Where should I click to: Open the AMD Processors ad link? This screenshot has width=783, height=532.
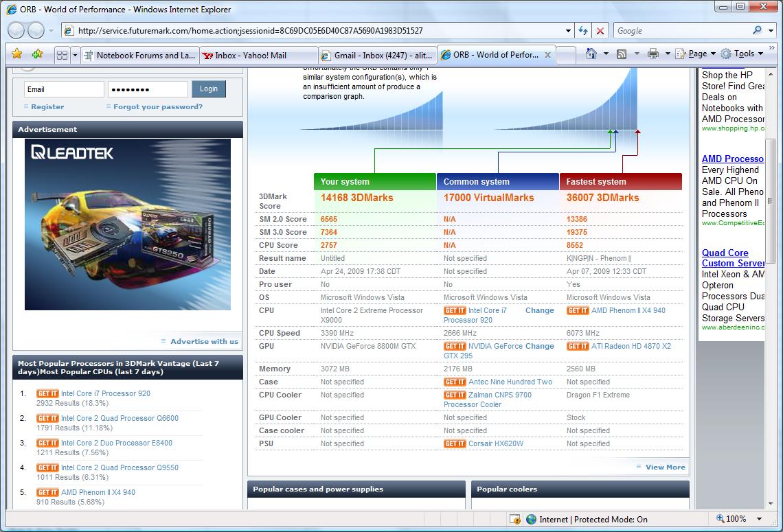click(x=733, y=159)
